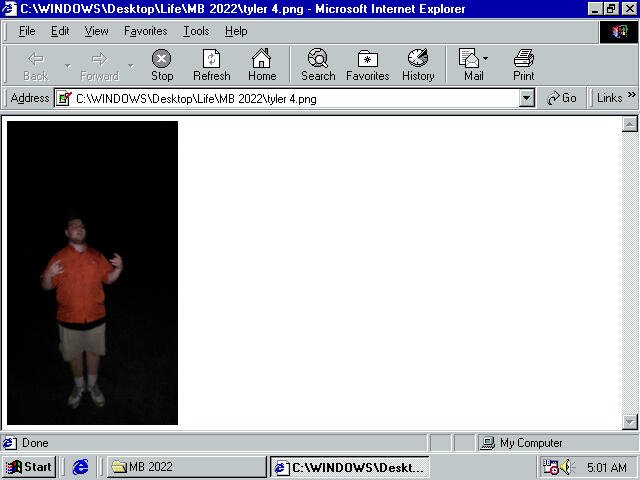Open the View menu
Screen dimensions: 640x480
[96, 31]
